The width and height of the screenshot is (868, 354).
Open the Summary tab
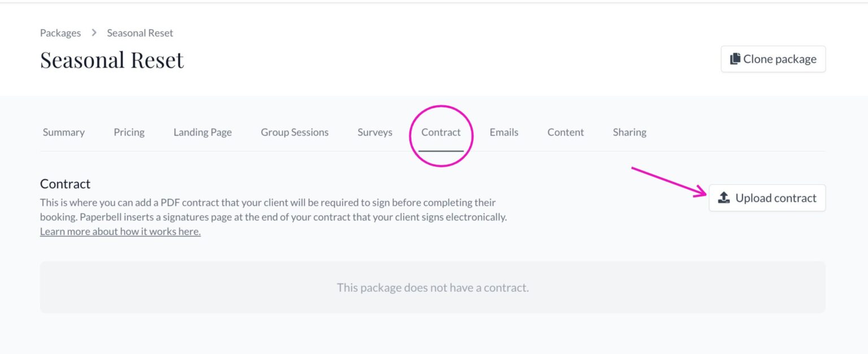[64, 132]
